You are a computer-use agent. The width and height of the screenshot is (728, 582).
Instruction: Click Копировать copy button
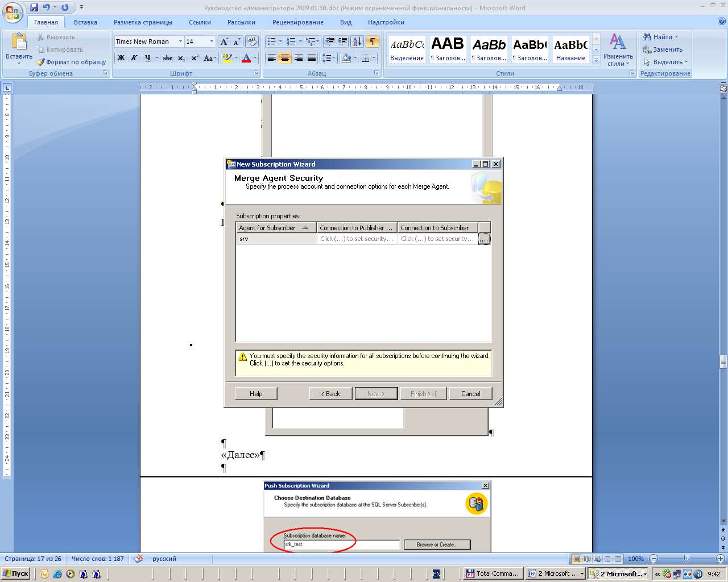(x=60, y=49)
